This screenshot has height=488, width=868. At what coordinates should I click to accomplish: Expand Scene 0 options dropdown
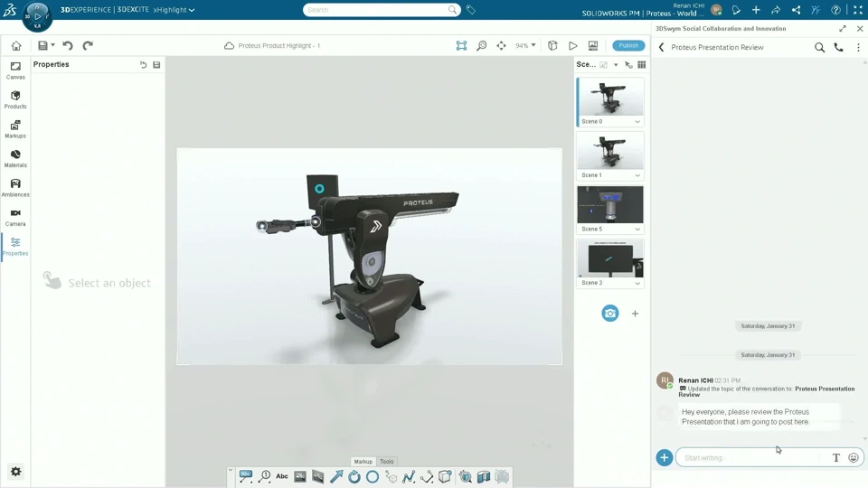[637, 122]
